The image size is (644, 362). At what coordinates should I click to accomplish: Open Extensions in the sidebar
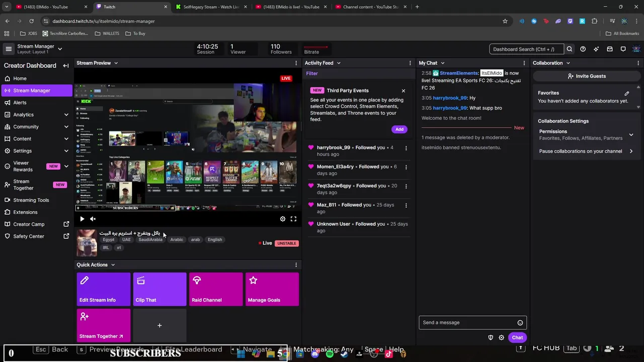36,212
